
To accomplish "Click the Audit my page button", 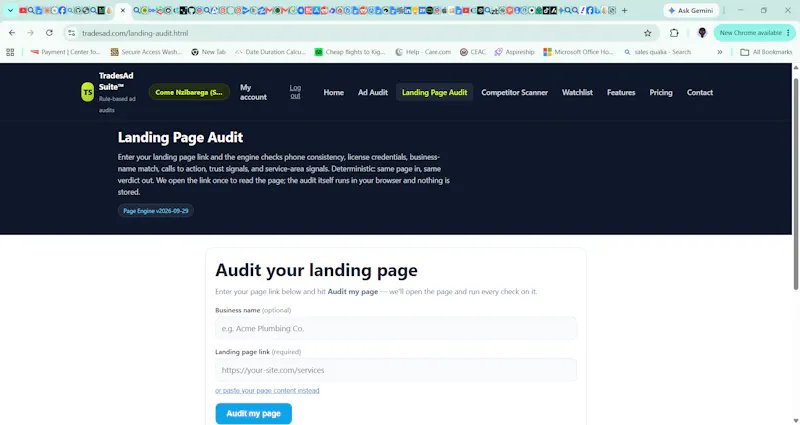I will [254, 414].
